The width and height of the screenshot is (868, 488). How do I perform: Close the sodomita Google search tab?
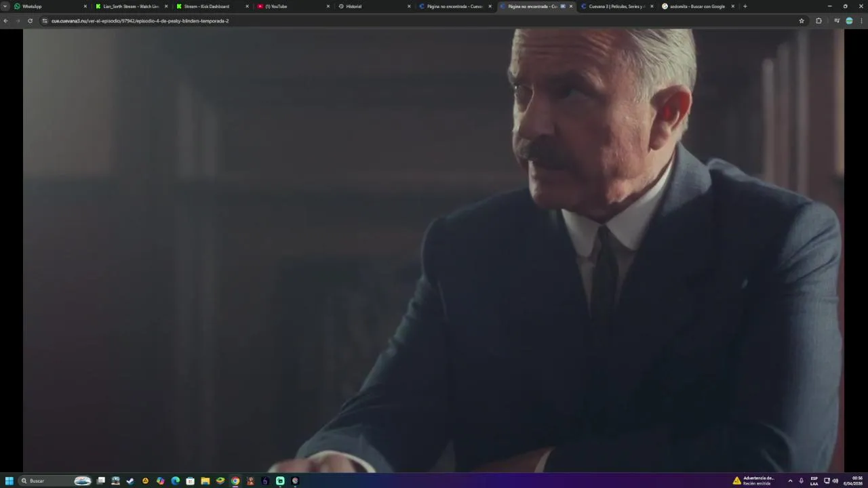point(733,6)
